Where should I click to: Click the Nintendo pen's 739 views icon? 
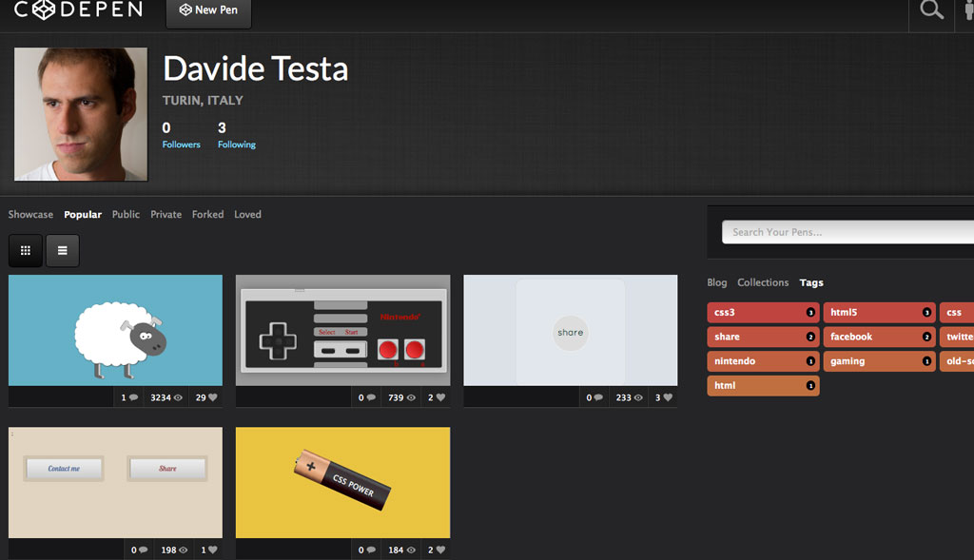click(x=411, y=397)
